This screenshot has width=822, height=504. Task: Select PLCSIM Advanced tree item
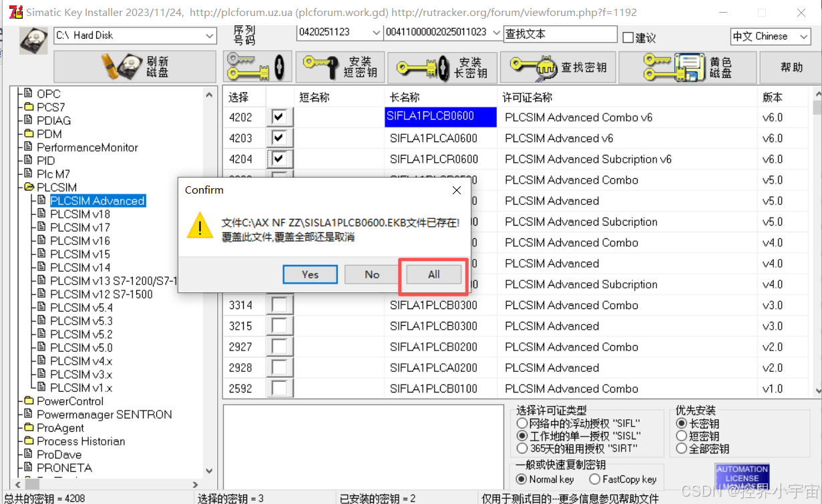point(97,201)
